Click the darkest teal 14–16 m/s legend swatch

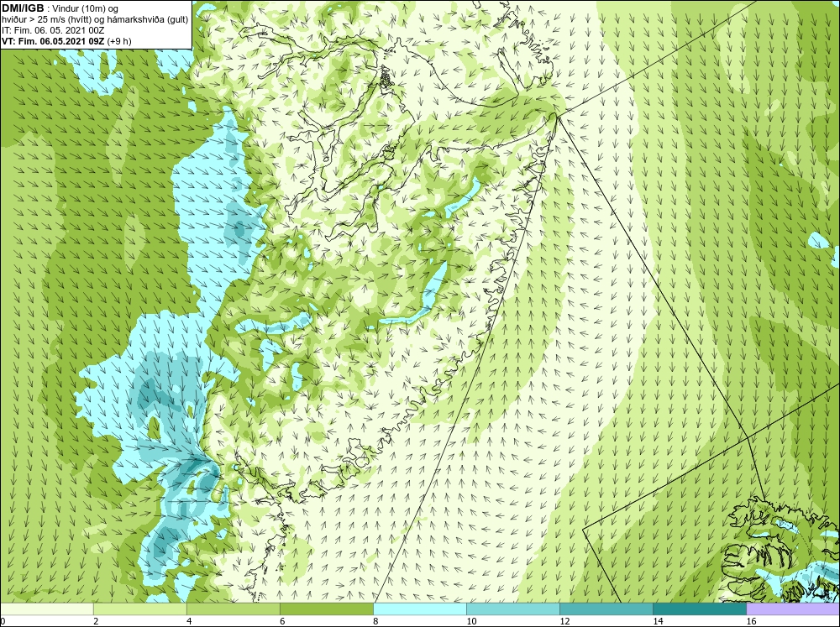coord(699,609)
